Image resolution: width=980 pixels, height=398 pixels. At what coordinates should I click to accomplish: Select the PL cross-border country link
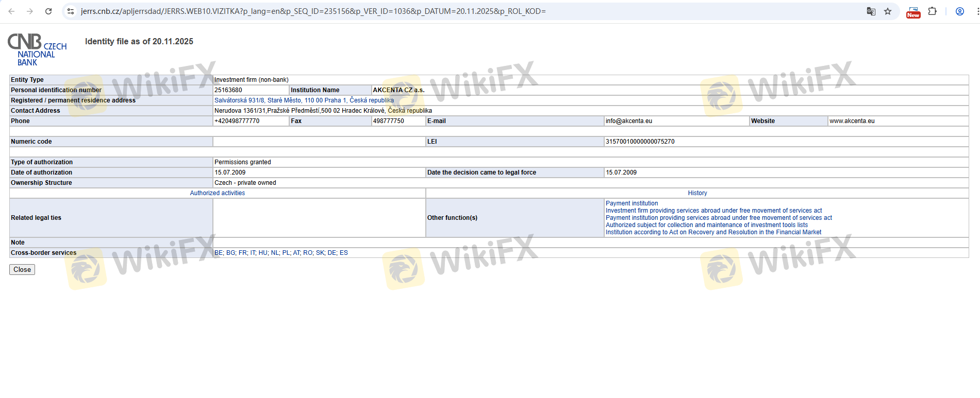click(x=286, y=253)
